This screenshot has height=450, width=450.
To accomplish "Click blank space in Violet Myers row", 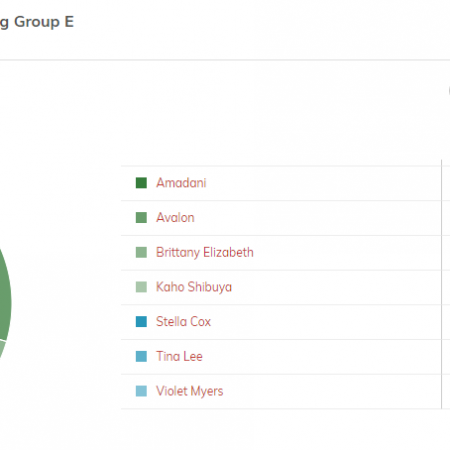I will click(330, 391).
